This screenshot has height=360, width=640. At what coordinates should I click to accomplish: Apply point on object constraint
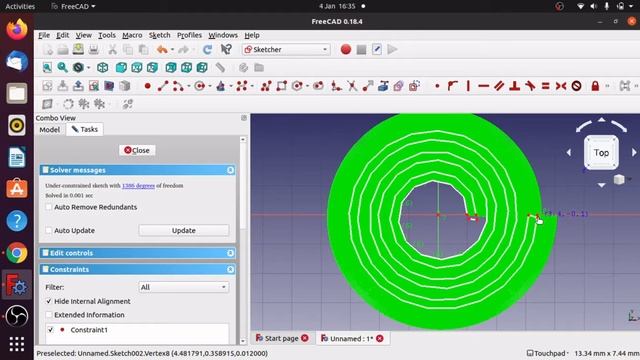[x=452, y=86]
